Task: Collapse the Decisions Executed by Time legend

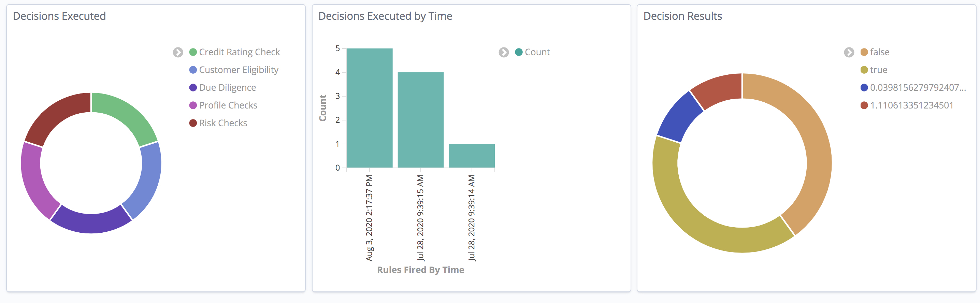Action: click(x=504, y=52)
